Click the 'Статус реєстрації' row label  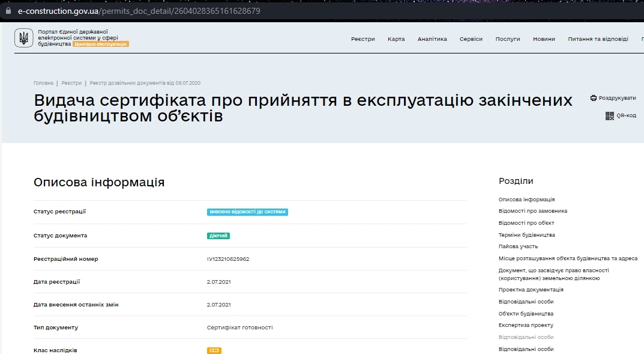tap(59, 212)
